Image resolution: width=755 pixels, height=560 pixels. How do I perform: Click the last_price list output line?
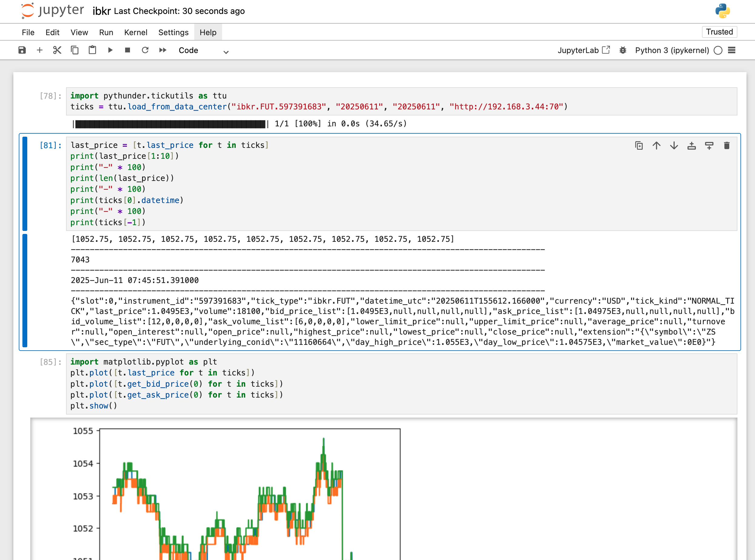[x=262, y=239]
